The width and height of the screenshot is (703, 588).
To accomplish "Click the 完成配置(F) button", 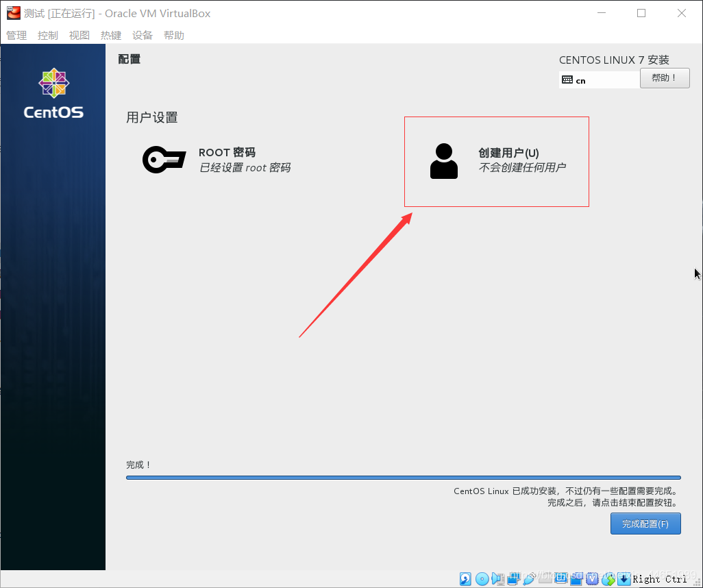I will coord(645,524).
